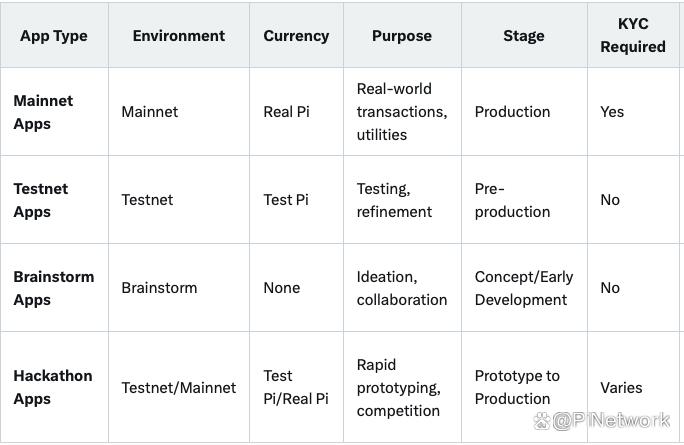
Task: Select the Brainstorm Apps row label
Action: pos(53,288)
